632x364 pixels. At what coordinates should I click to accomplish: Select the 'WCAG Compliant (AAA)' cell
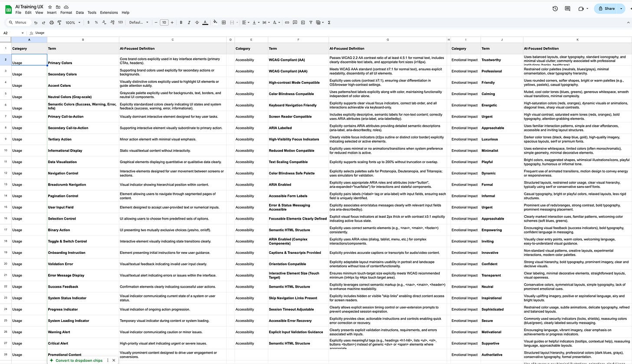[x=298, y=71]
